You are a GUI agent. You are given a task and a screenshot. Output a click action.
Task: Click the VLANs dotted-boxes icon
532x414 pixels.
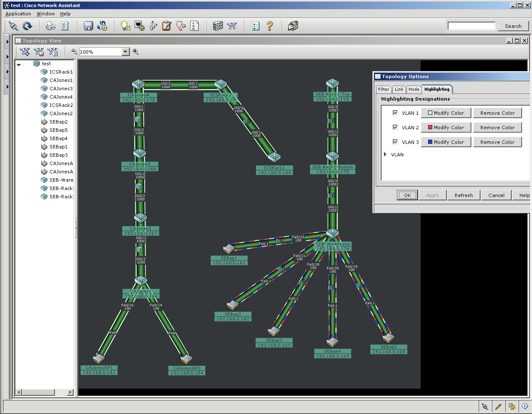(153, 26)
